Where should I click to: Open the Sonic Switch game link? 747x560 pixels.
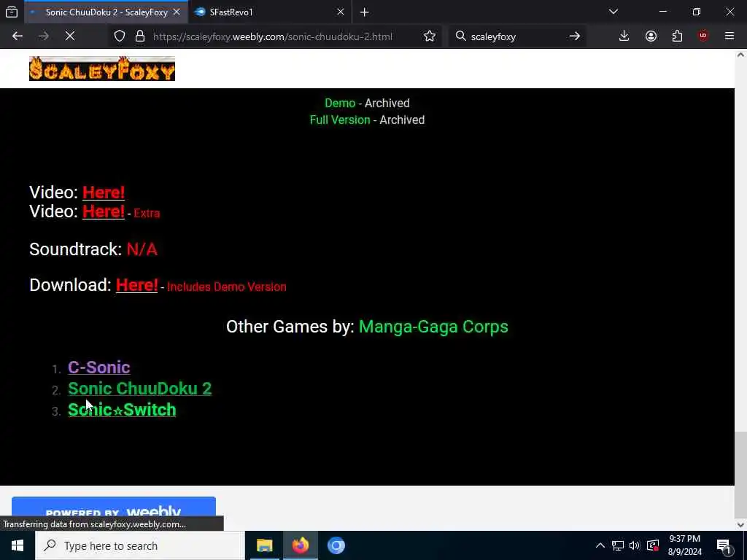[122, 410]
